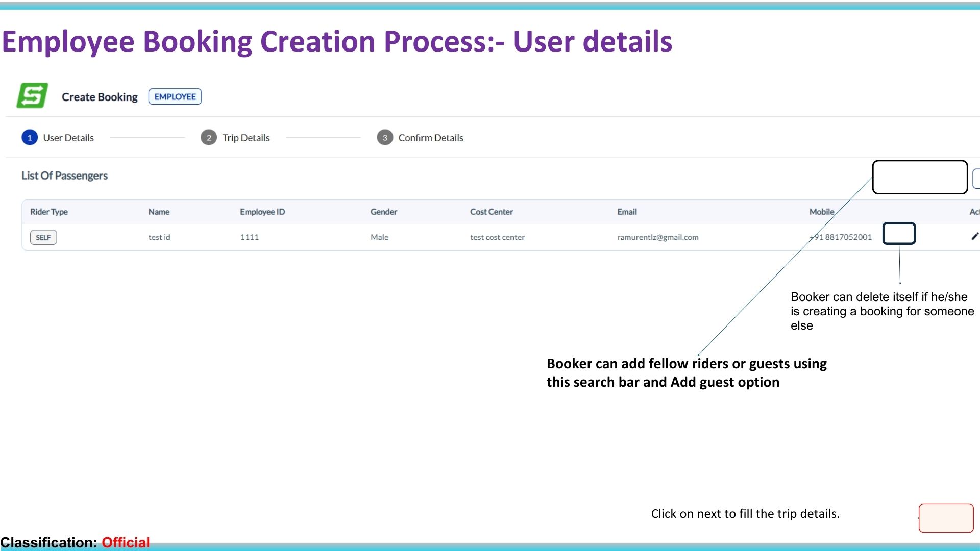
Task: Click the green S logo icon
Action: [x=32, y=95]
